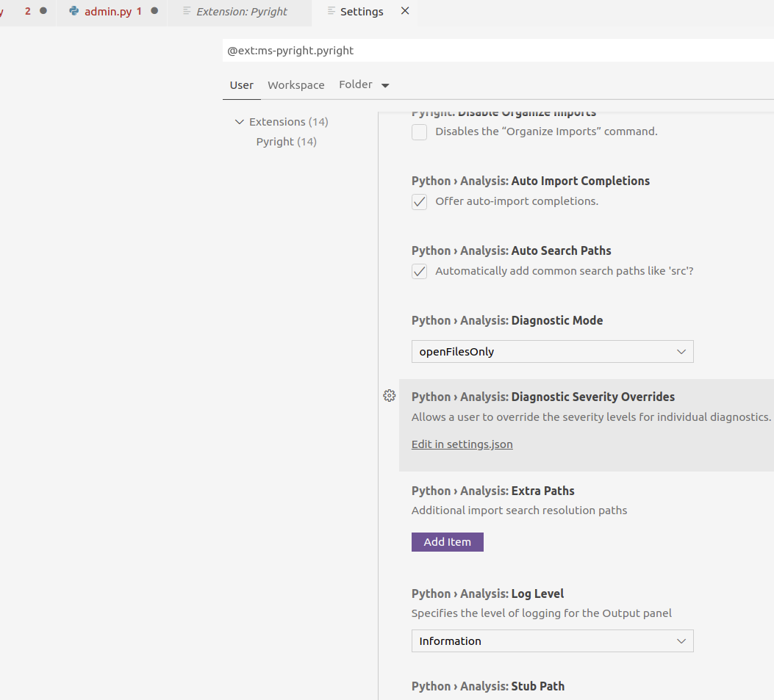Click the gear icon beside Diagnostic Severity Overrides
Image resolution: width=774 pixels, height=700 pixels.
pyautogui.click(x=390, y=395)
